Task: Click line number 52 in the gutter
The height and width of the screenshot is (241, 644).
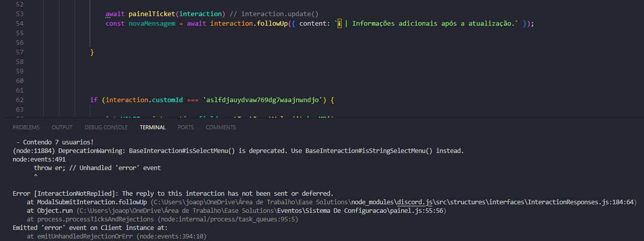Action: (x=21, y=5)
